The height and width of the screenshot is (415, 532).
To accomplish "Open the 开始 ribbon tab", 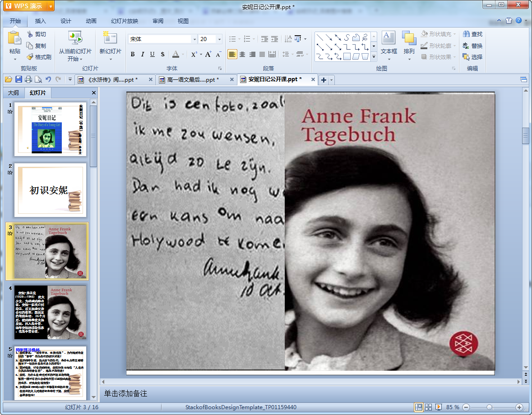I will [x=15, y=21].
